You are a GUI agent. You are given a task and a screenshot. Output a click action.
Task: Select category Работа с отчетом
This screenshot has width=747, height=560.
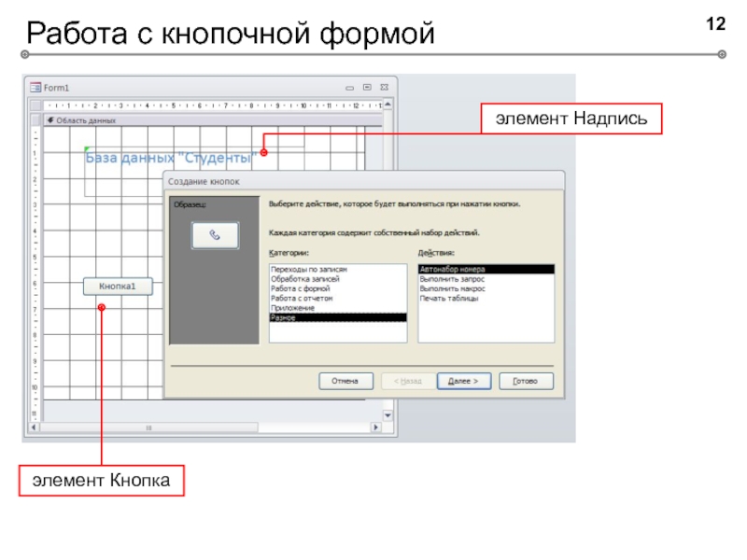[x=338, y=298]
